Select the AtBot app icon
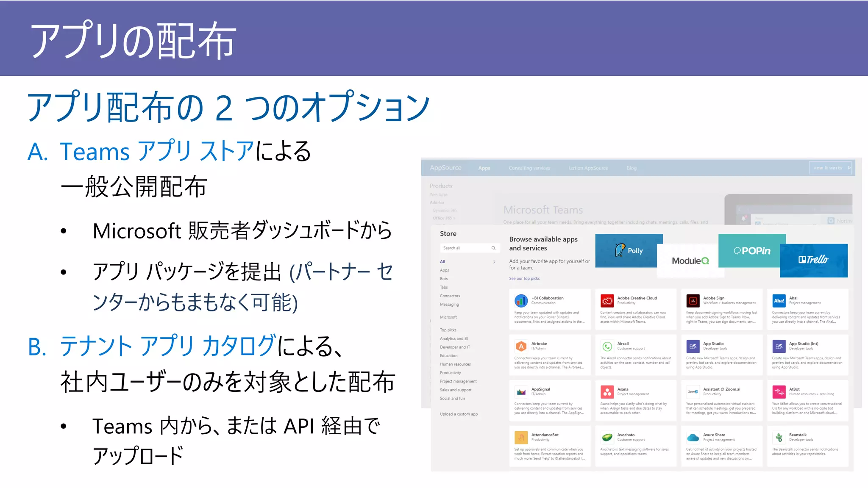 [779, 392]
